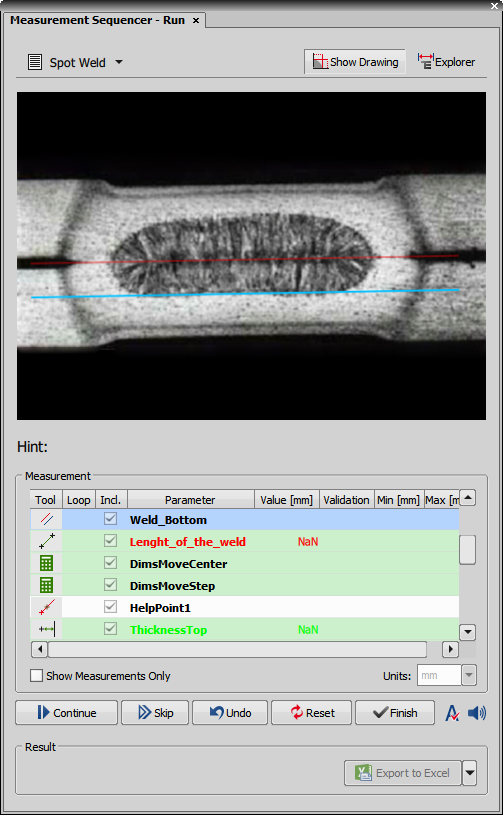Click the HelpPoint1 point tool icon
Viewport: 503px width, 815px height.
click(x=46, y=607)
